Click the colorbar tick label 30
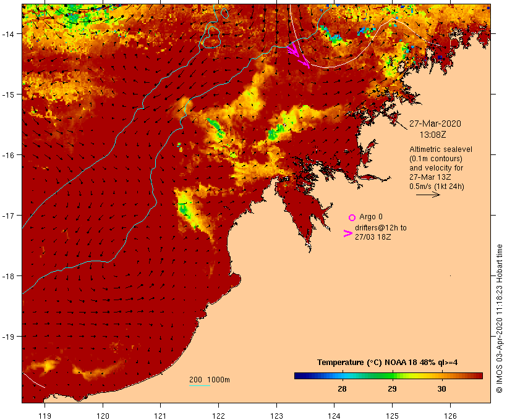Image resolution: width=507 pixels, height=420 pixels. pos(441,388)
